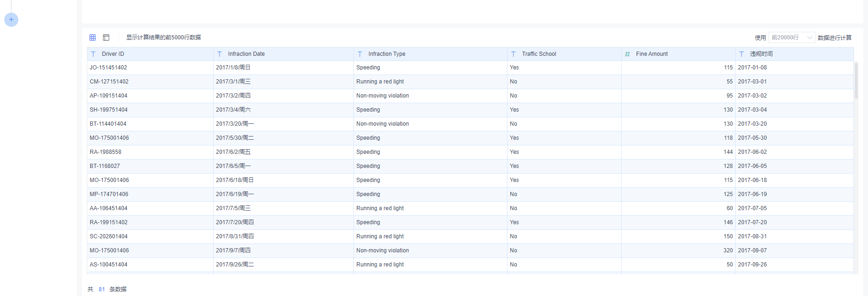The width and height of the screenshot is (868, 296).
Task: Open the 前20000行 row limit dropdown
Action: [x=791, y=38]
